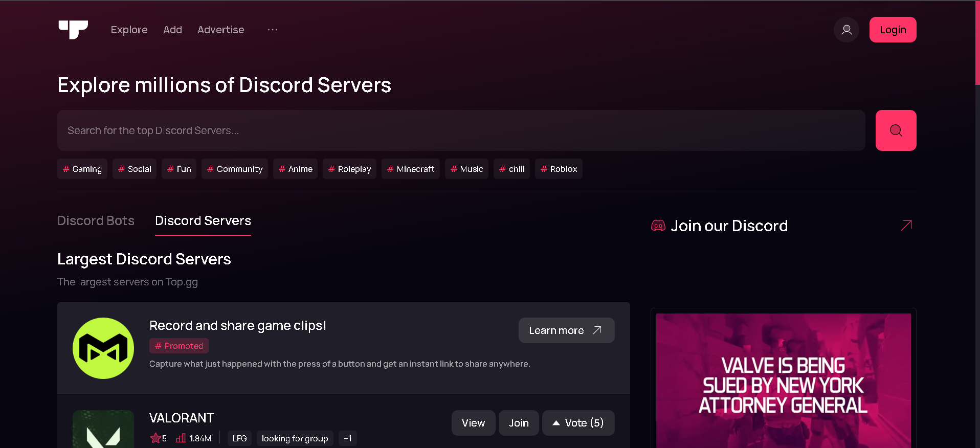The image size is (980, 448).
Task: Open the user profile icon
Action: pos(847,30)
